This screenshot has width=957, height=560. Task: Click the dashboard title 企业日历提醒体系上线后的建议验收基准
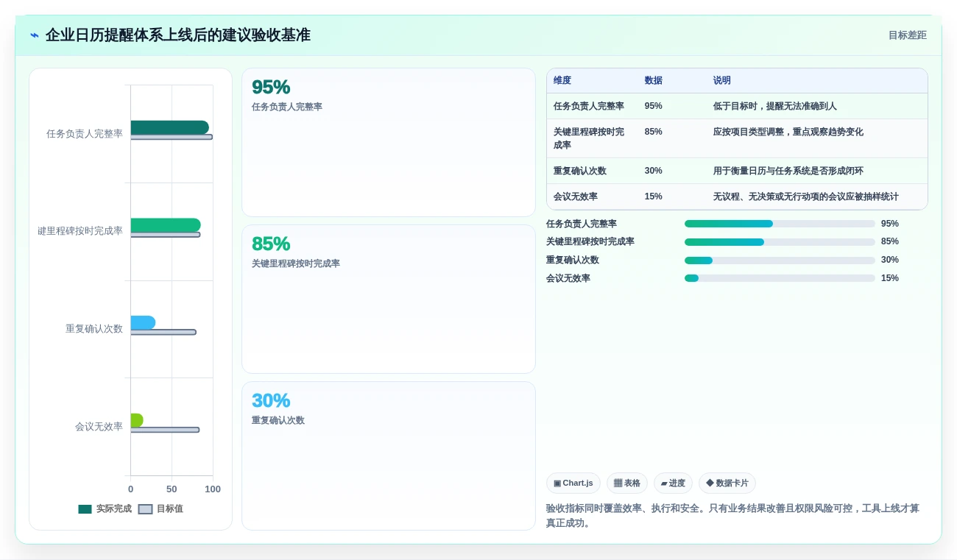pos(178,35)
